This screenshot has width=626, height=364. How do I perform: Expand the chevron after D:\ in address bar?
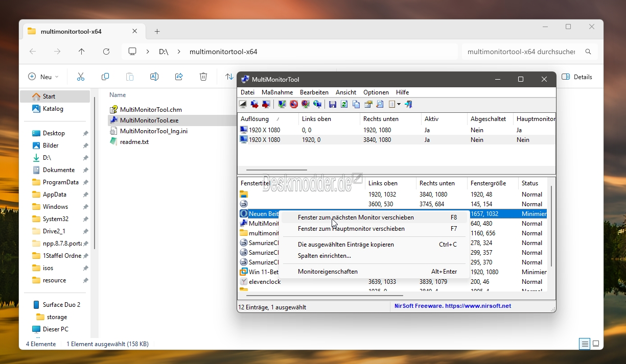pos(179,52)
